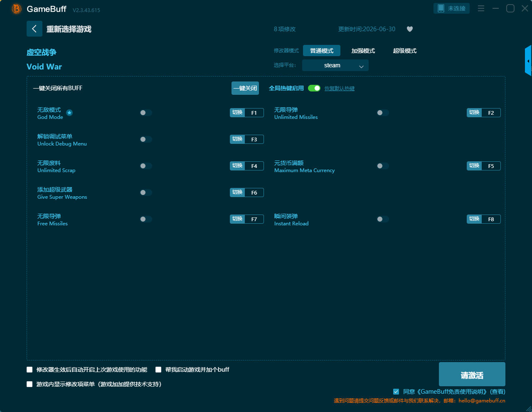
Task: Click the Maximum Meta Currency label
Action: [x=304, y=170]
